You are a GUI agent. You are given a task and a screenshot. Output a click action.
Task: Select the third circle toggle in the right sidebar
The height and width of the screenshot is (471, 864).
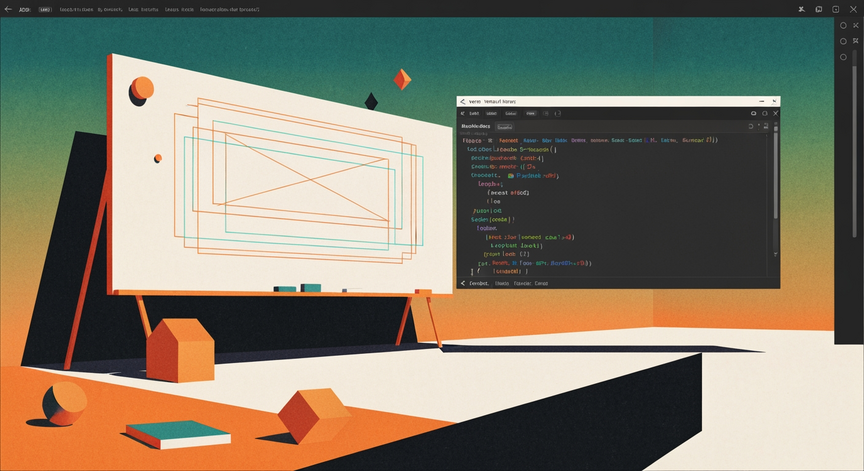[x=843, y=57]
